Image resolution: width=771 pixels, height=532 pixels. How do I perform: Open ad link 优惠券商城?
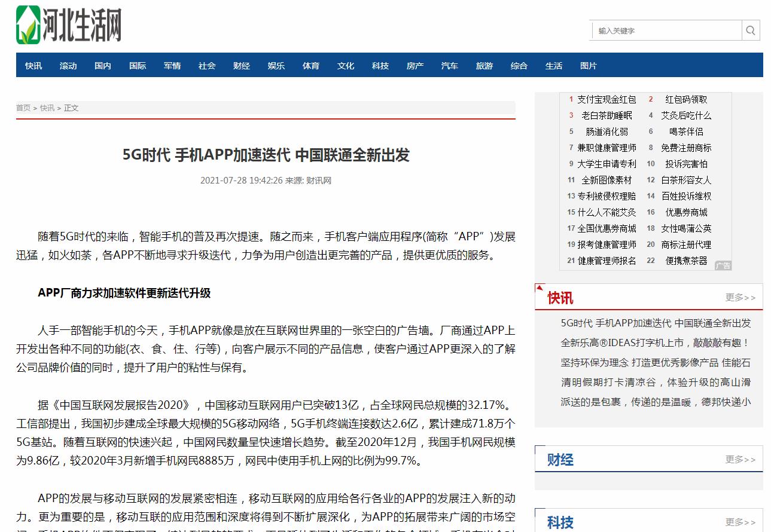686,212
